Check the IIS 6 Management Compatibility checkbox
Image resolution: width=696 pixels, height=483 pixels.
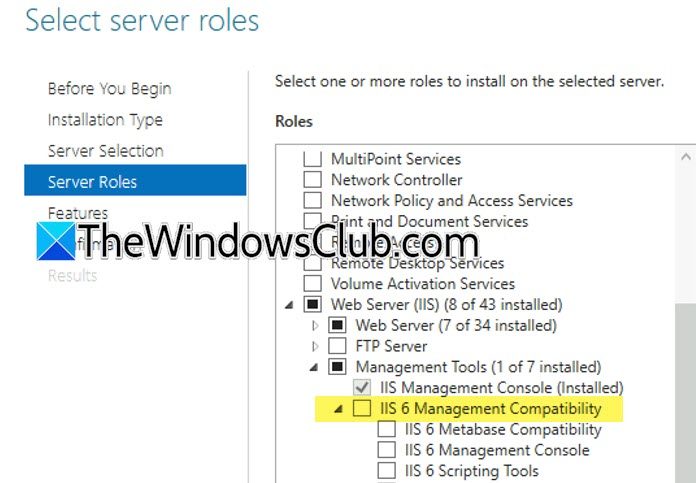tap(362, 408)
